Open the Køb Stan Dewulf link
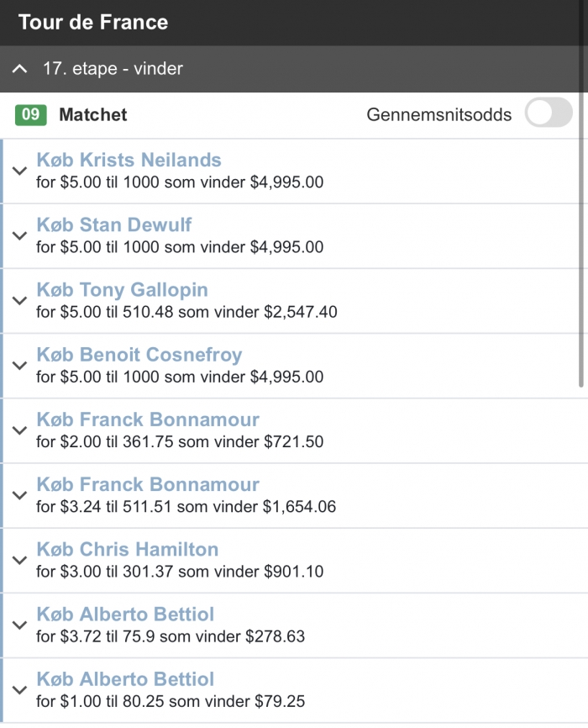The width and height of the screenshot is (588, 728). [x=114, y=224]
